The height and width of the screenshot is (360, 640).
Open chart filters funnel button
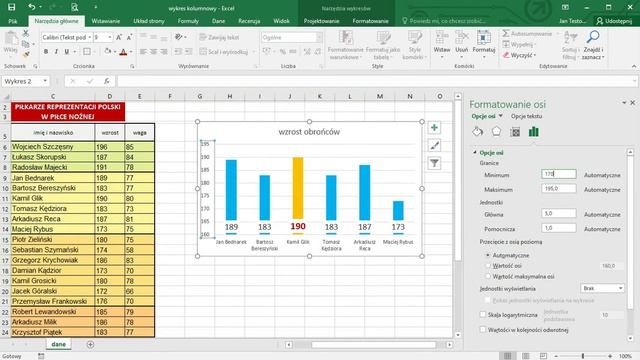pos(434,164)
